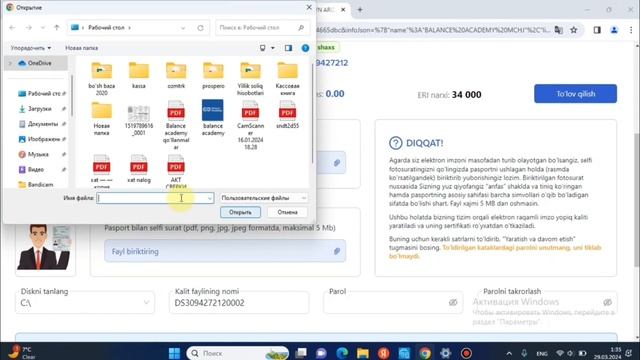This screenshot has width=640, height=360.
Task: Select the prospero folder
Action: 213,76
